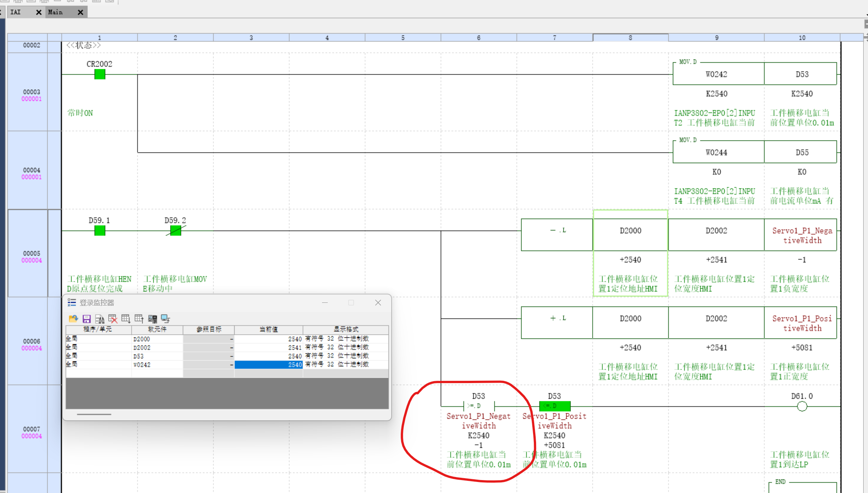The height and width of the screenshot is (493, 868).
Task: Click the move row down table icon
Action: tap(126, 319)
